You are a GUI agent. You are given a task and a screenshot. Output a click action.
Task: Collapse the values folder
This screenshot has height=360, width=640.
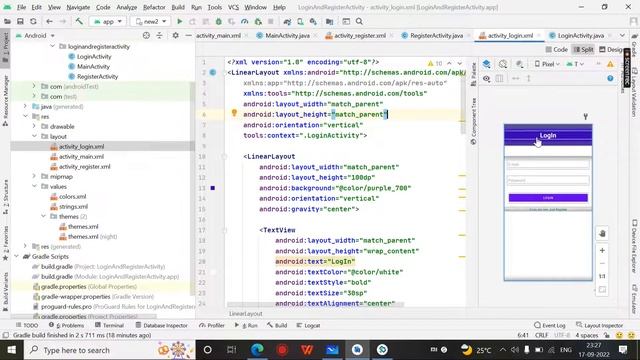click(x=34, y=187)
